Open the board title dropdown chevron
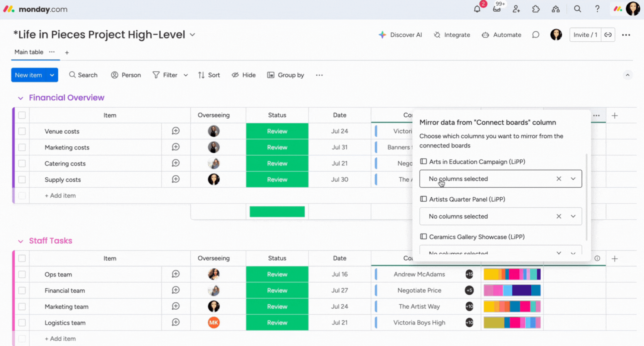This screenshot has height=346, width=644. tap(192, 35)
